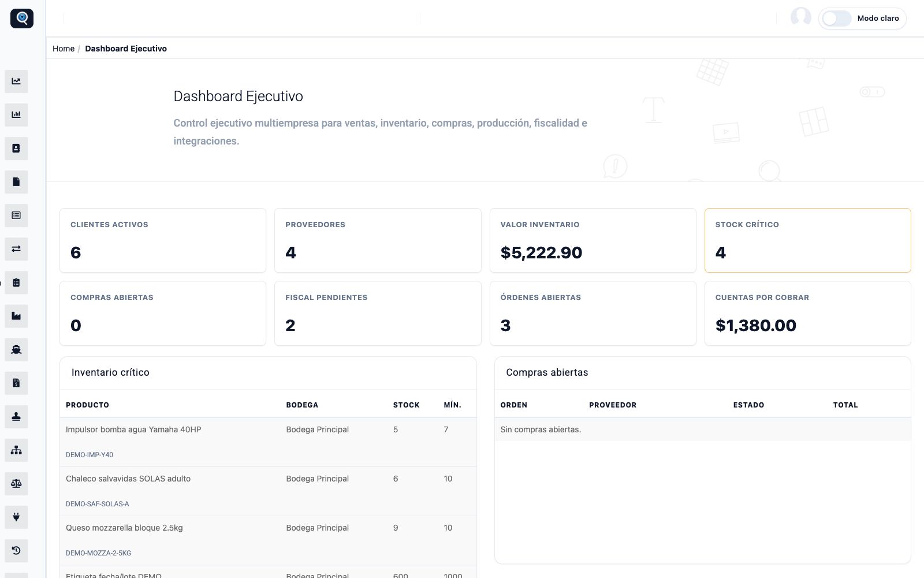Click Bodega Principal in Impulsor row
Screen dimensions: 924x578
(x=318, y=429)
